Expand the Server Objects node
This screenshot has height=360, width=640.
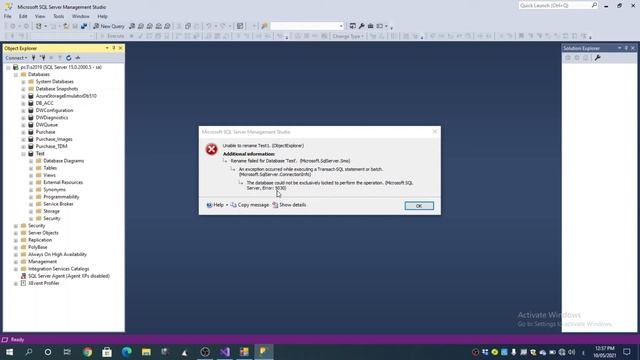[16, 233]
